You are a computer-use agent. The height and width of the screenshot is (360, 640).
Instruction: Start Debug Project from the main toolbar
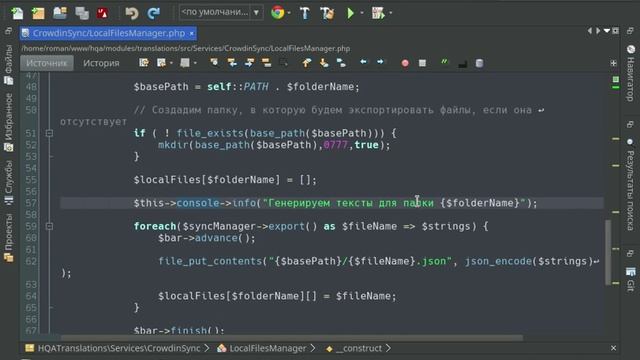pos(378,13)
